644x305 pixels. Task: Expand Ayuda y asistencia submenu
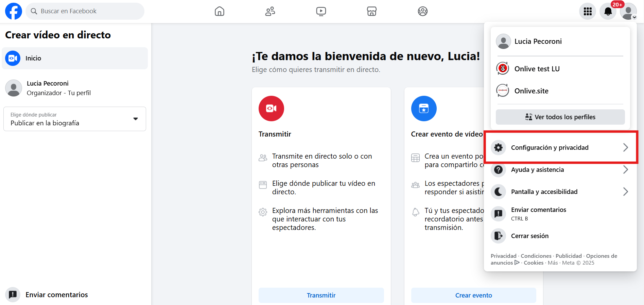pyautogui.click(x=560, y=169)
